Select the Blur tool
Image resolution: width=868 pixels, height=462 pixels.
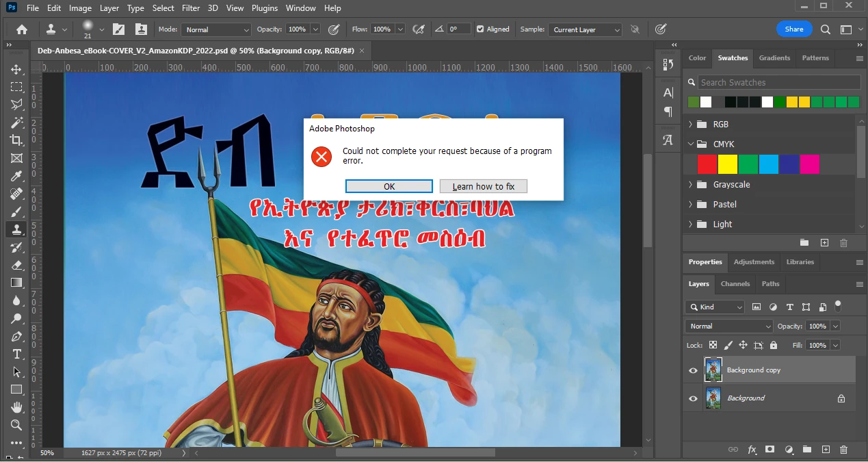coord(16,300)
